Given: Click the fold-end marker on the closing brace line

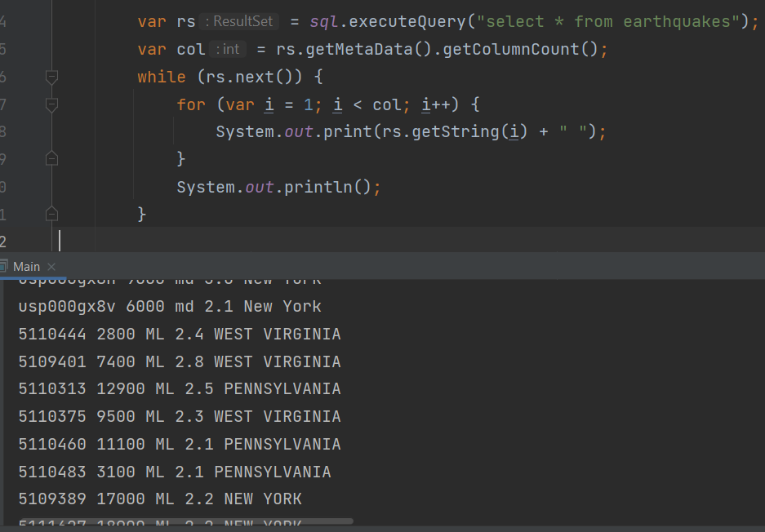Looking at the screenshot, I should [x=51, y=158].
